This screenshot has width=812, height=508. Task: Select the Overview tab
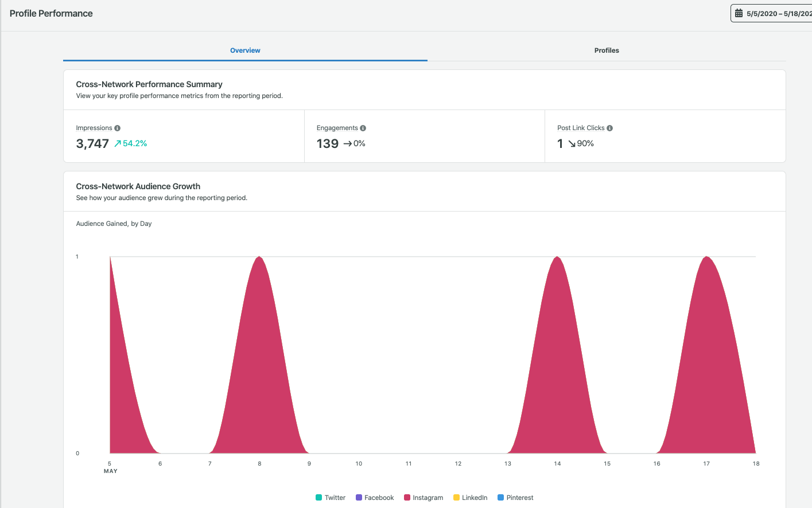(x=245, y=50)
